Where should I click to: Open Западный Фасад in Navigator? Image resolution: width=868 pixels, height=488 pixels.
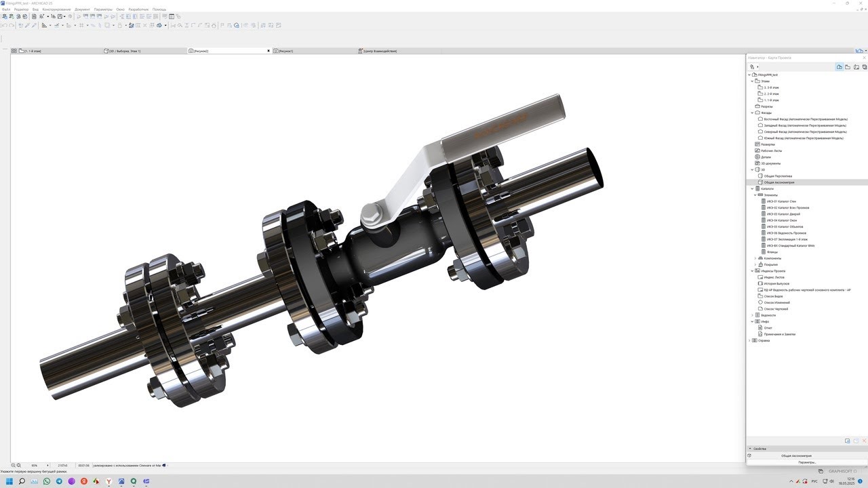[x=805, y=125]
